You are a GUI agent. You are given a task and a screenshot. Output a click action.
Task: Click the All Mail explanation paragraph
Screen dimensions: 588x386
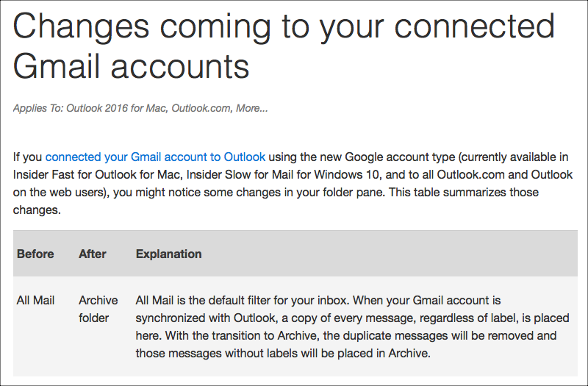[345, 326]
